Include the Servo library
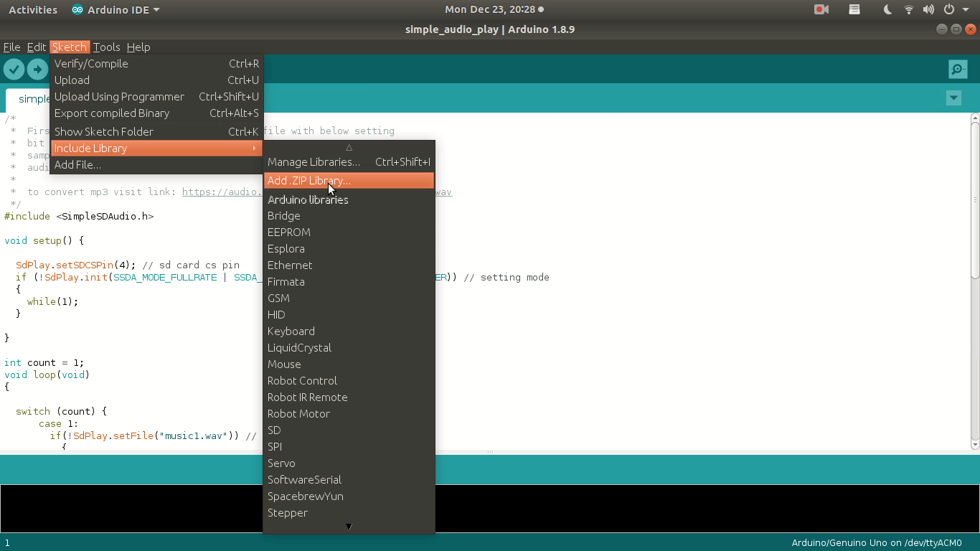Viewport: 980px width, 551px height. click(x=349, y=463)
